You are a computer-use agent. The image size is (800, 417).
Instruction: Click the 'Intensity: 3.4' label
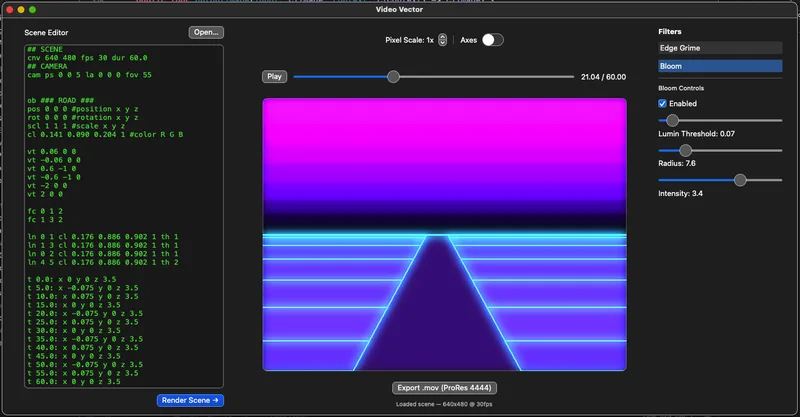pyautogui.click(x=680, y=193)
